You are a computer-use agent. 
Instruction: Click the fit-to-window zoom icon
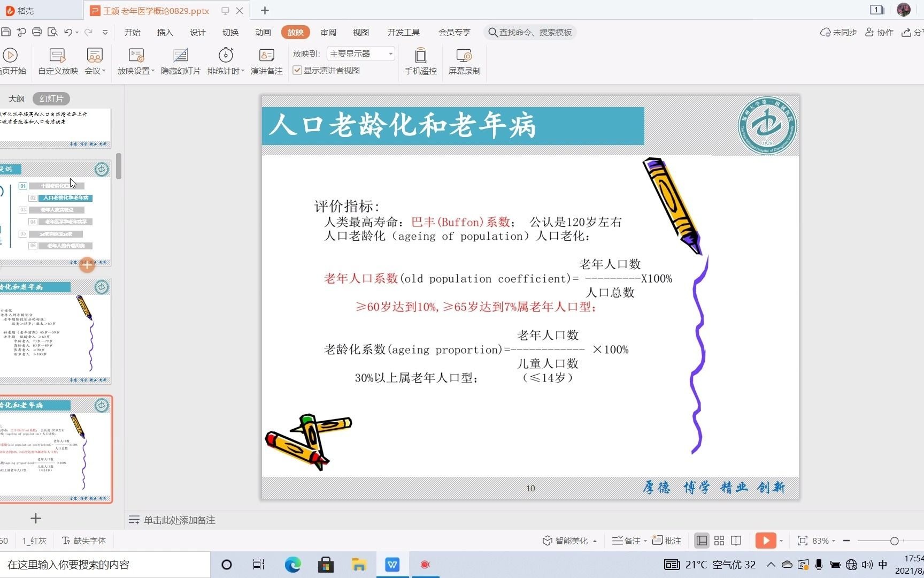(x=802, y=541)
